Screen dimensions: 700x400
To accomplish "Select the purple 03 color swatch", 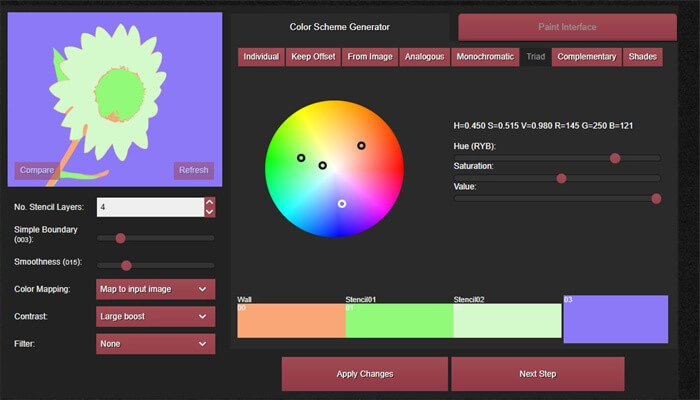I will 615,319.
